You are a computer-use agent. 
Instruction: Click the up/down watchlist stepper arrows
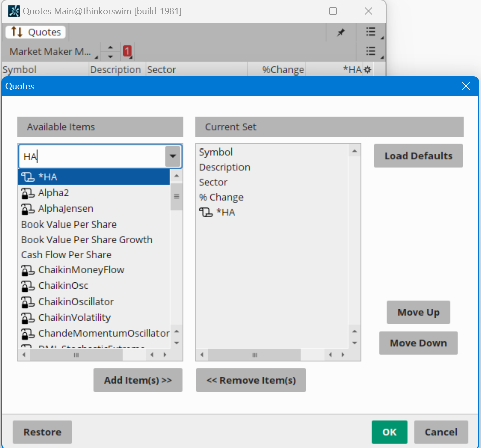click(x=110, y=52)
